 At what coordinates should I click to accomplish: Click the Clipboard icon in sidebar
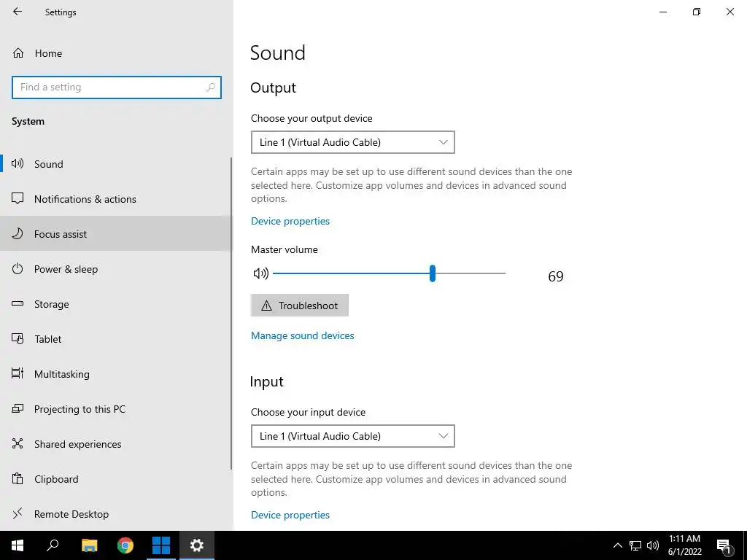coord(18,478)
